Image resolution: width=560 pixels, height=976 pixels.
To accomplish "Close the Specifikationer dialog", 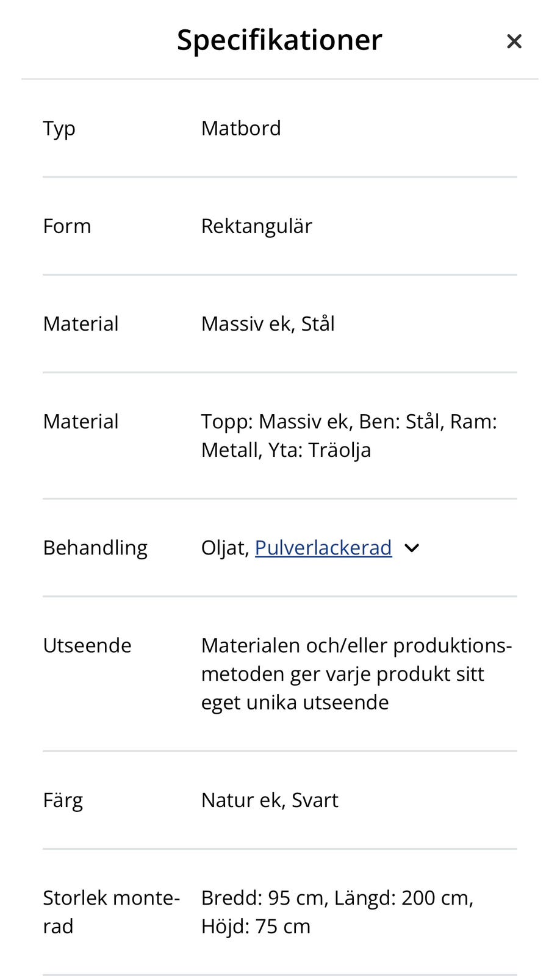I will [x=514, y=41].
